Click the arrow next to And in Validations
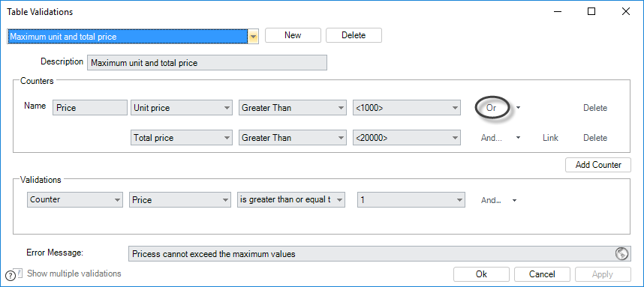 pos(514,201)
